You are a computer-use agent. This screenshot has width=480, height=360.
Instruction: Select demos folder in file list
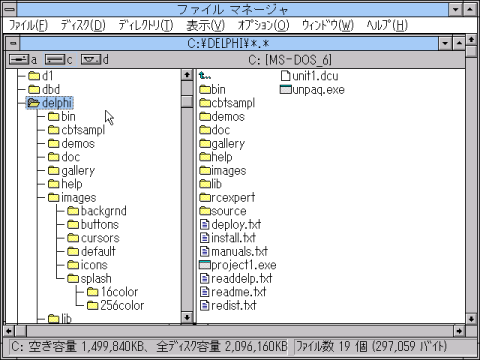[x=222, y=117]
